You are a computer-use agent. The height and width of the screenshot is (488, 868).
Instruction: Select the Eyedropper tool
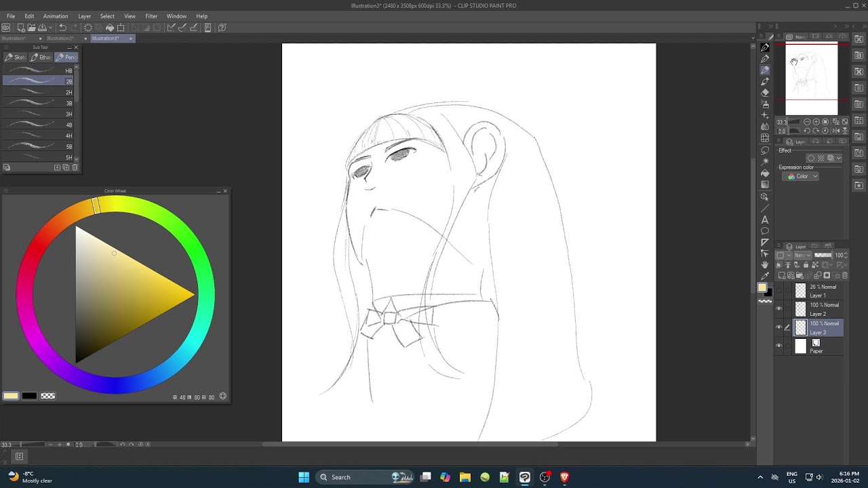tap(765, 276)
